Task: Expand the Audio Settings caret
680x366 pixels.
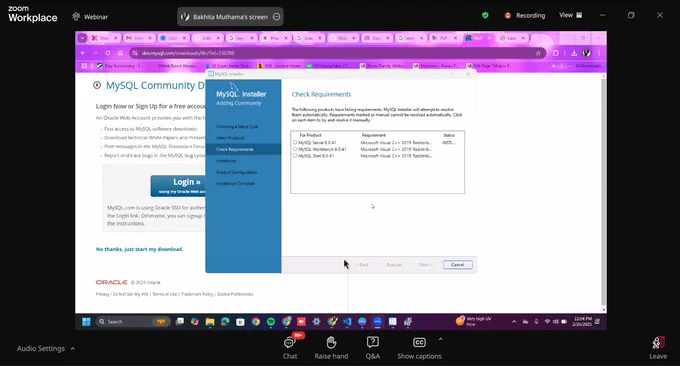Action: (x=73, y=349)
